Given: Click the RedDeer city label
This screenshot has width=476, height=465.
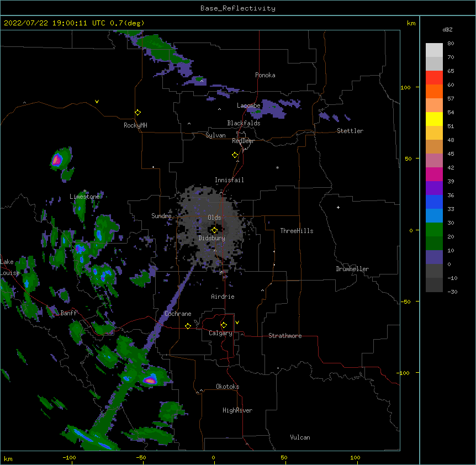Looking at the screenshot, I should [x=243, y=141].
